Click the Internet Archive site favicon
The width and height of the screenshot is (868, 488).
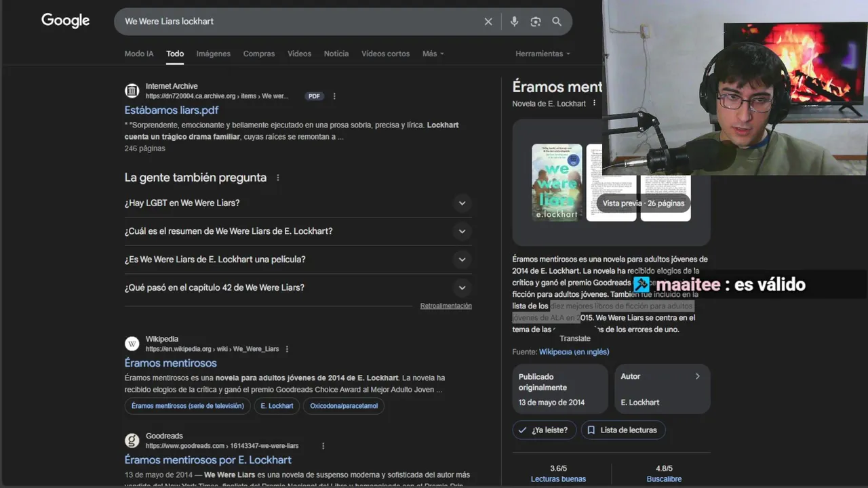click(132, 91)
